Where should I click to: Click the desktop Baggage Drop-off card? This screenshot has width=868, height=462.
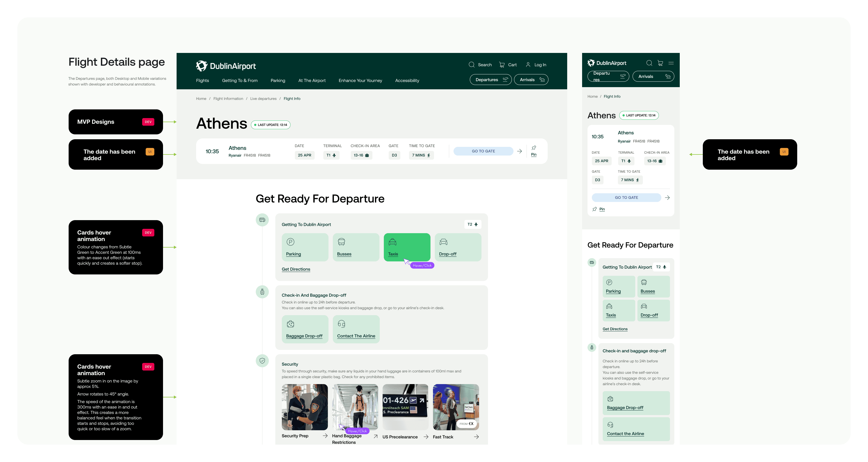(x=305, y=329)
